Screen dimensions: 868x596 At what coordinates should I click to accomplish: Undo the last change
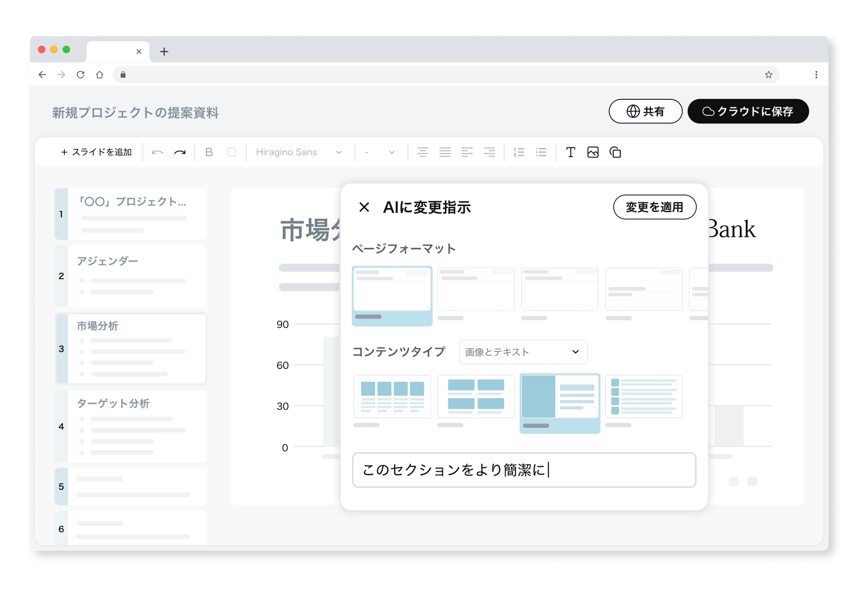158,152
